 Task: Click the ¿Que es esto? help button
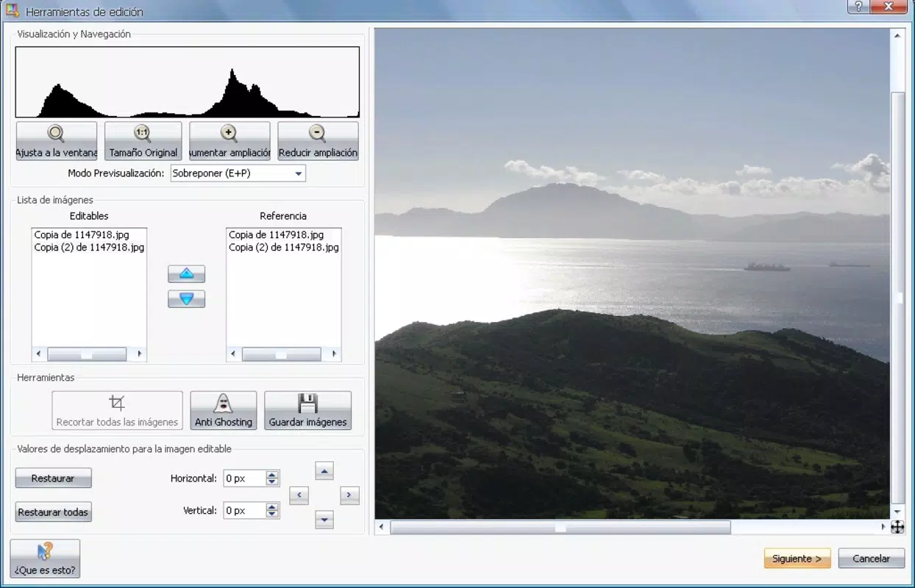click(45, 559)
